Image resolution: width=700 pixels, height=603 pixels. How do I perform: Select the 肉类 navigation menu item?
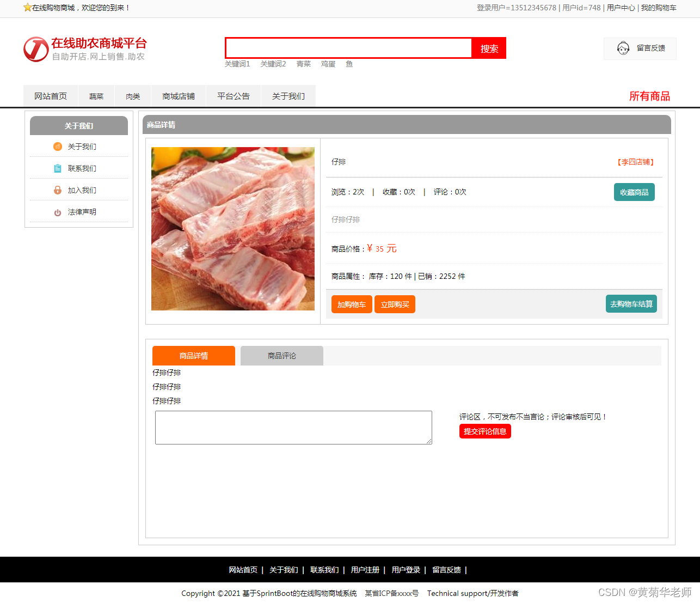(132, 96)
